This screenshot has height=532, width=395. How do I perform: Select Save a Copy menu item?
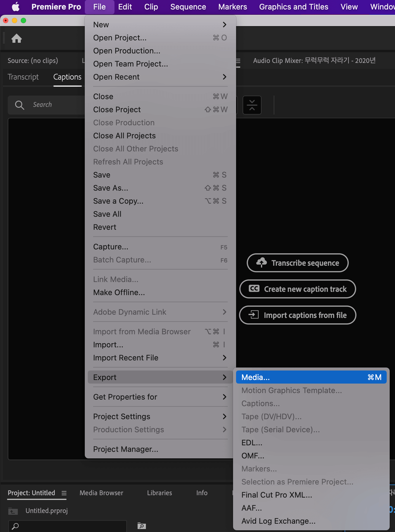[160, 201]
